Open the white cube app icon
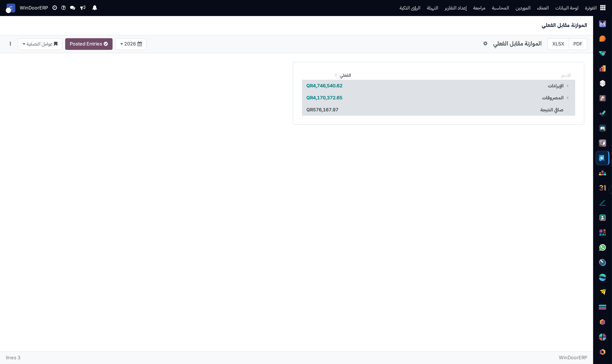Screen dimensions: 612x364 (x=602, y=83)
